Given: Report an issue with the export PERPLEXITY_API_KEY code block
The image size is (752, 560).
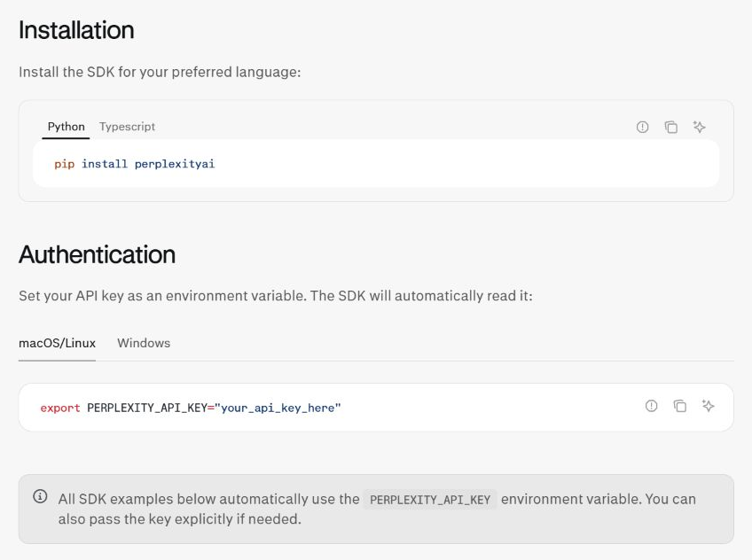Looking at the screenshot, I should coord(651,406).
